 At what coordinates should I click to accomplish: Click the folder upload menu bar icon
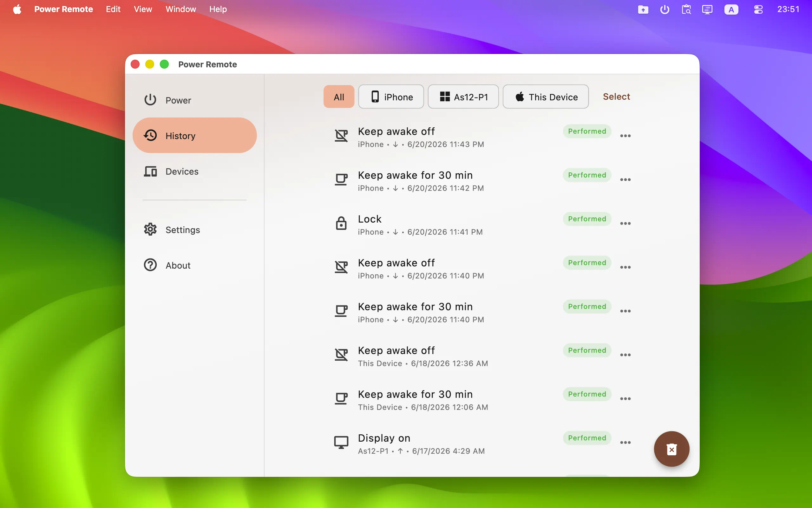pyautogui.click(x=643, y=10)
